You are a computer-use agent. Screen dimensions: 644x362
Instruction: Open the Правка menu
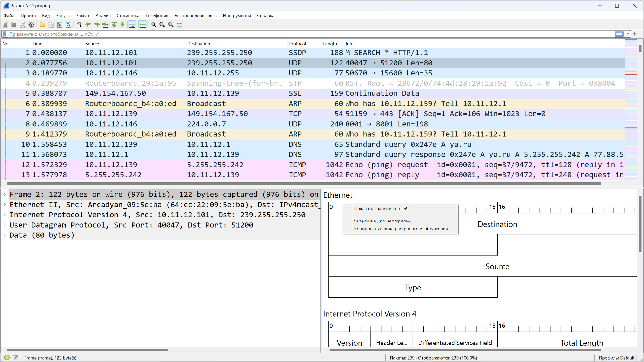pyautogui.click(x=28, y=16)
